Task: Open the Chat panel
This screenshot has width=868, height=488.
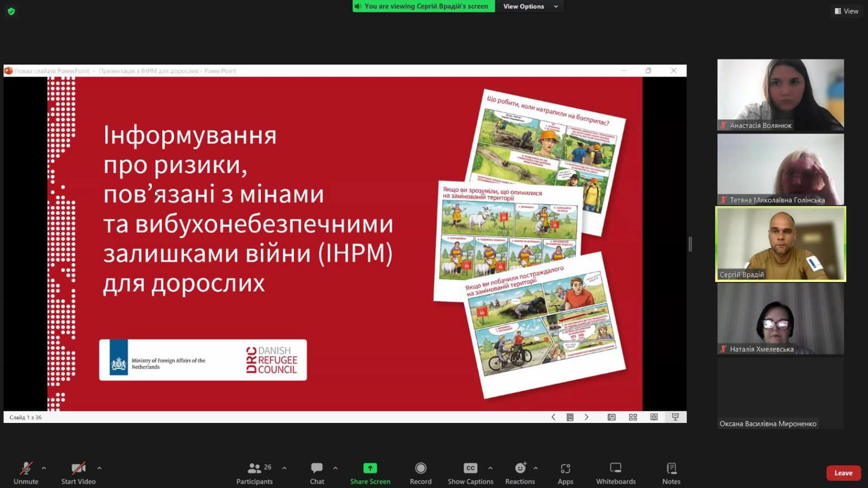Action: coord(317,473)
